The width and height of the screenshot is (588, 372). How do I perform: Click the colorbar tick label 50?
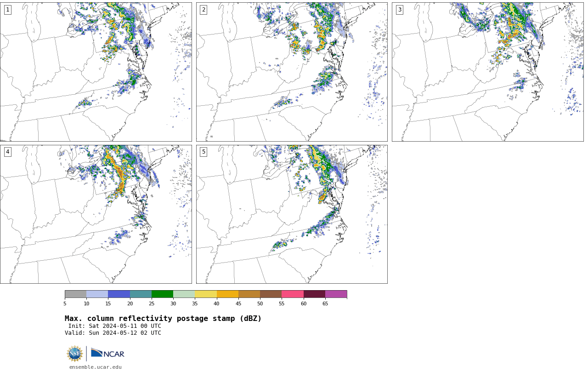260,303
